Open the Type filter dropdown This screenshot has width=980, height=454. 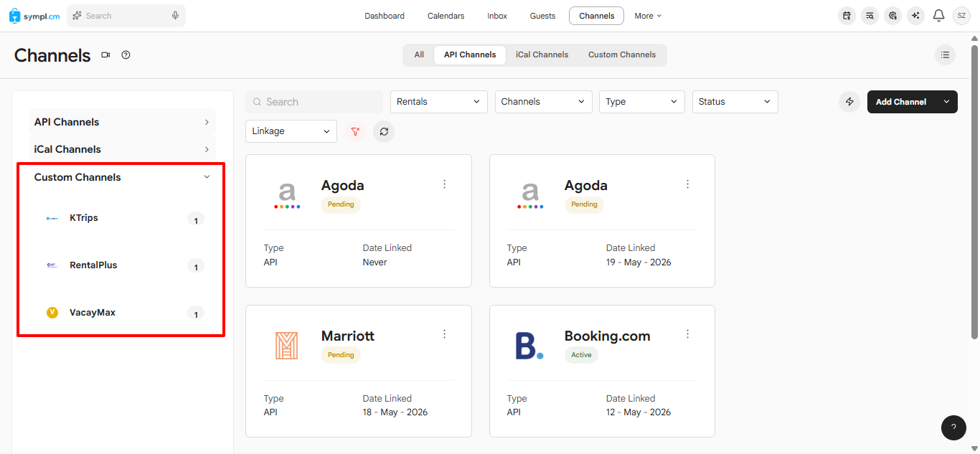(x=642, y=102)
